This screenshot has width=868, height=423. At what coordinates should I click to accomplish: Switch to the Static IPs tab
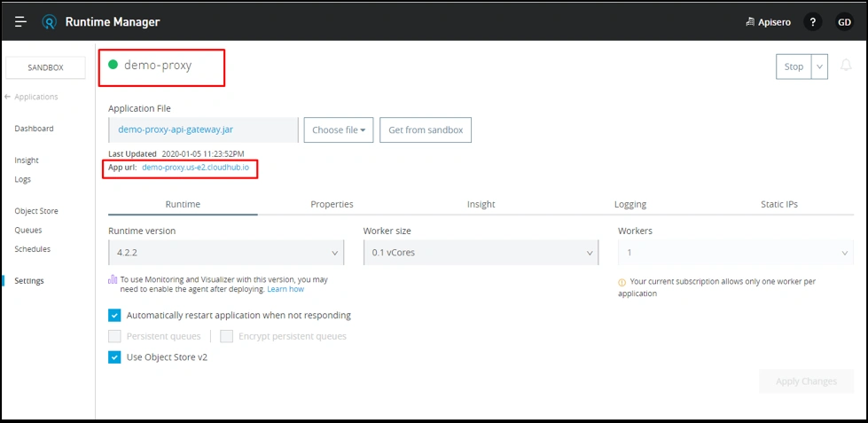click(x=778, y=204)
